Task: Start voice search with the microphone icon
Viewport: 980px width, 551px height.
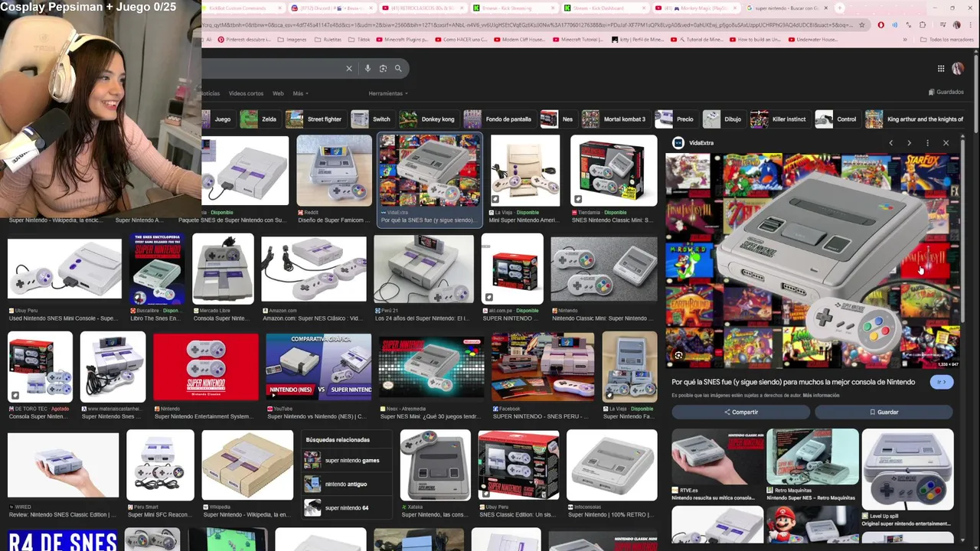Action: pos(367,69)
